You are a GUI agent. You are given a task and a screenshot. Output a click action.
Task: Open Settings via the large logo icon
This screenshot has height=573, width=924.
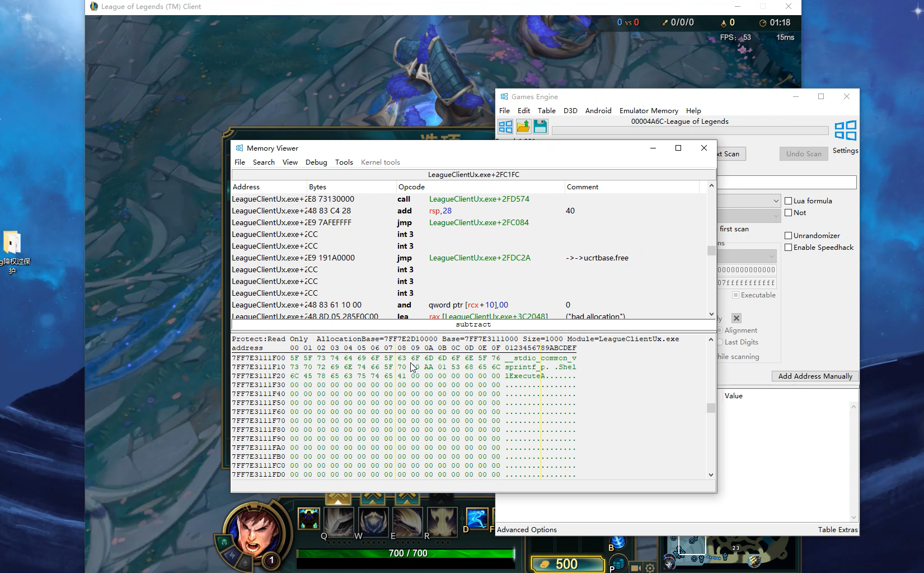coord(845,131)
